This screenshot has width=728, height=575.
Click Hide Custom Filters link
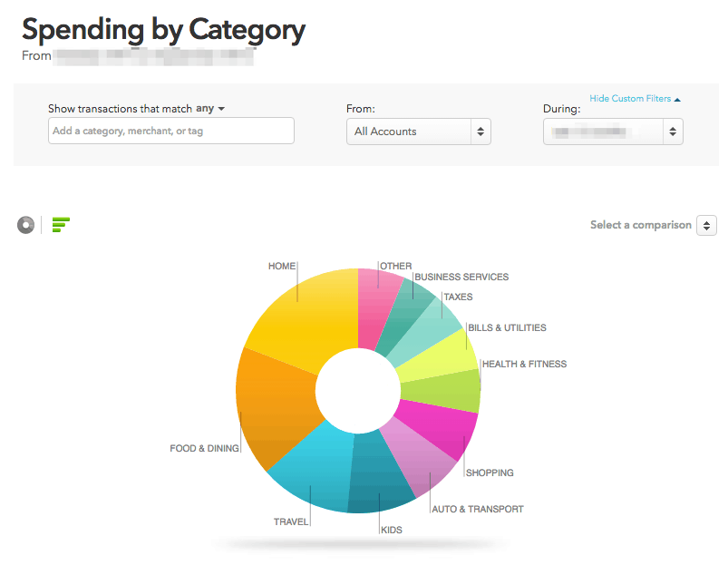pos(634,98)
